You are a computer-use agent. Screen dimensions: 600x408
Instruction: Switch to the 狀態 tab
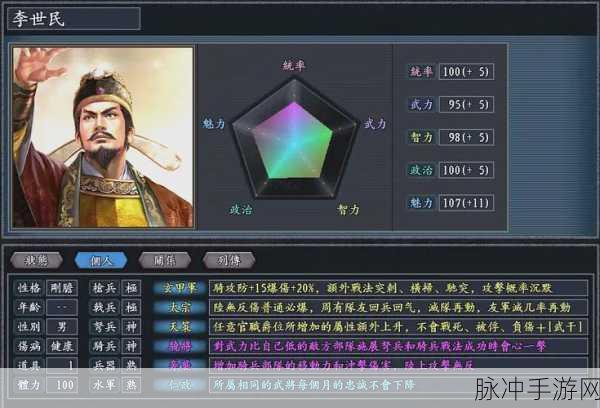[x=37, y=260]
